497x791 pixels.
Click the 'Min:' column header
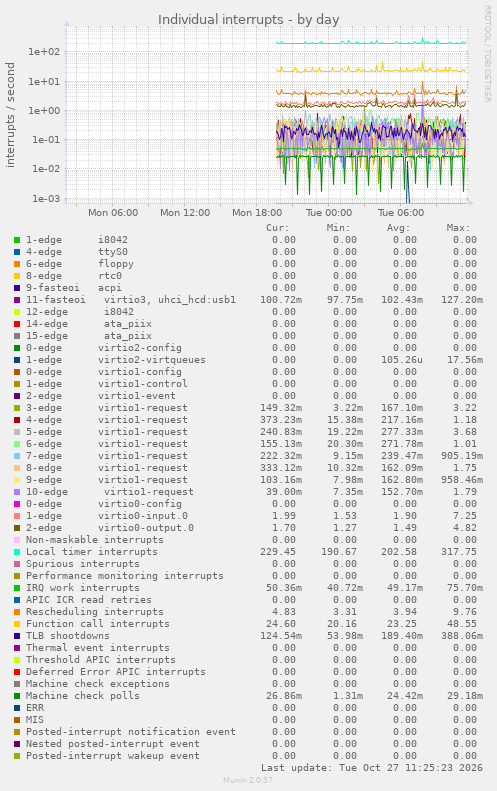[338, 228]
